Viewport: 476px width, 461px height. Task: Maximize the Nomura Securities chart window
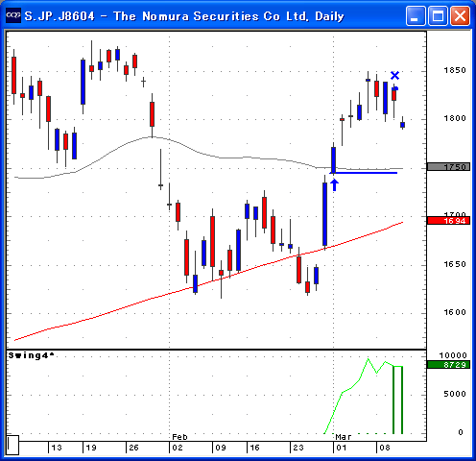click(x=438, y=15)
